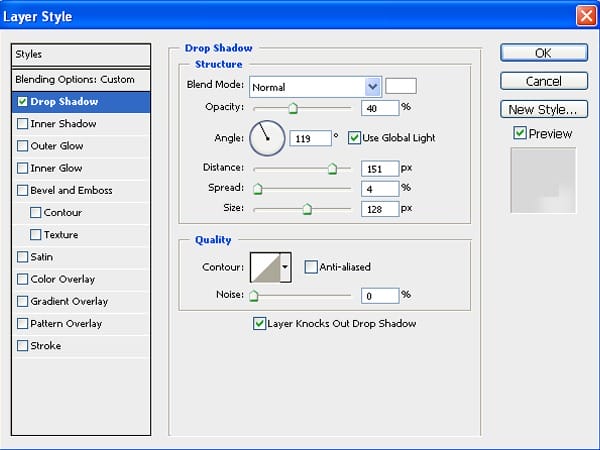Click the Opacity slider handle
Image resolution: width=600 pixels, height=450 pixels.
[x=293, y=108]
